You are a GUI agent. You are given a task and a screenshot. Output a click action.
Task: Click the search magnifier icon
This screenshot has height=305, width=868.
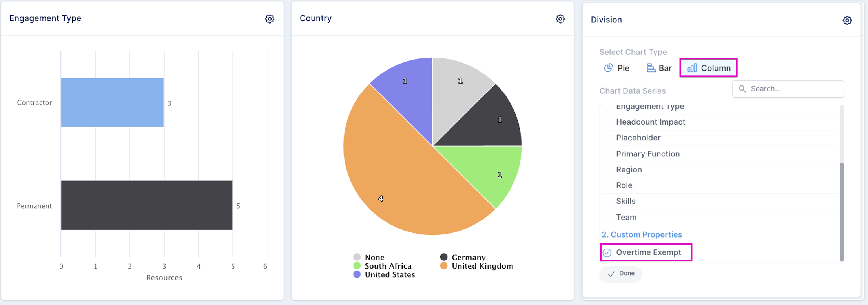742,89
